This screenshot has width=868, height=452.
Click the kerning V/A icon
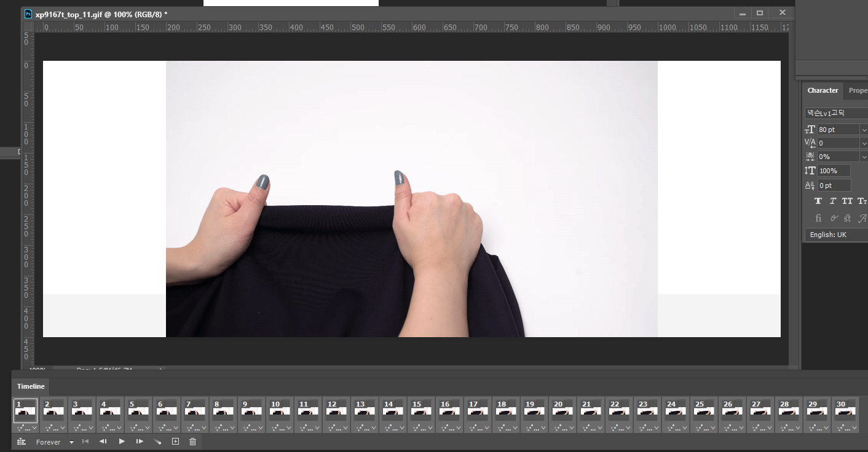[x=810, y=143]
